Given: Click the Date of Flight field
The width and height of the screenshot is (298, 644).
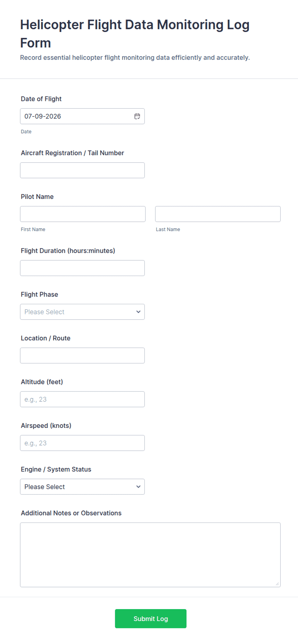Looking at the screenshot, I should 82,116.
